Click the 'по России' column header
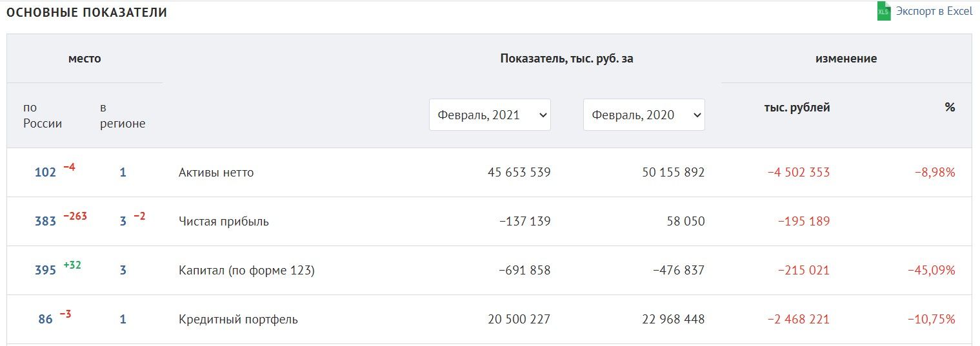 tap(43, 116)
